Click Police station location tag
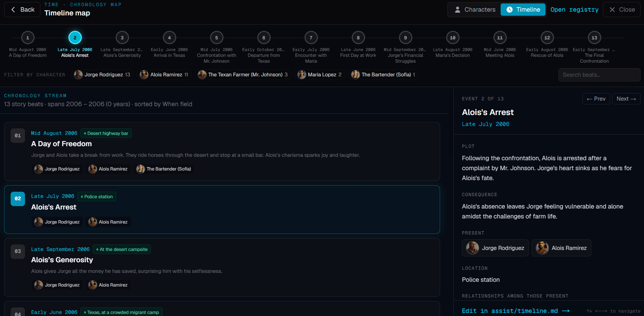 point(97,197)
